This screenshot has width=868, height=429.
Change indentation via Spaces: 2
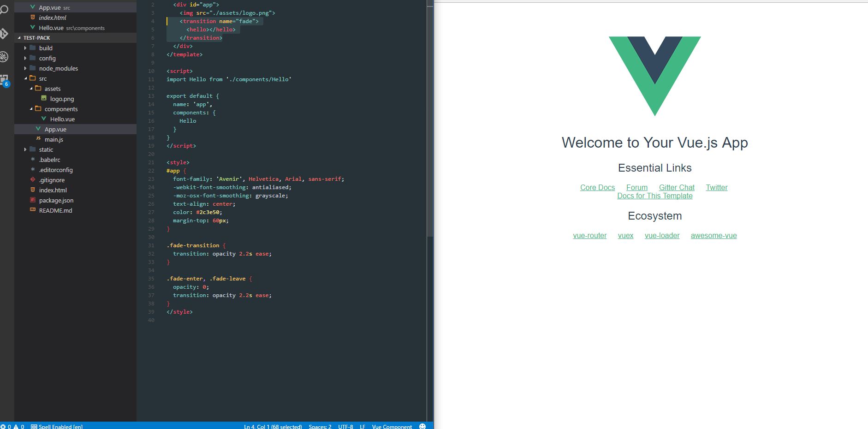(320, 426)
